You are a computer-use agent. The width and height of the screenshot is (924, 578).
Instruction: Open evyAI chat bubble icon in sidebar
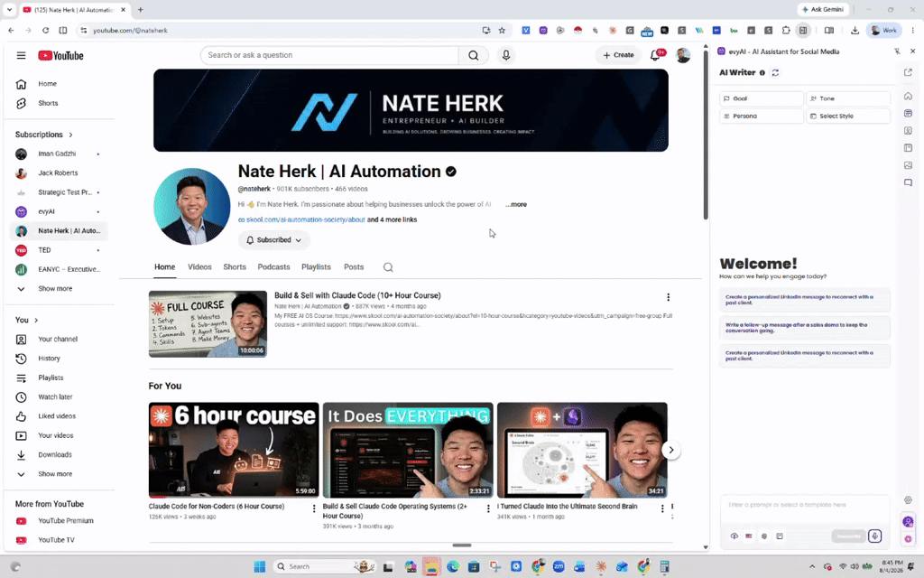pyautogui.click(x=908, y=182)
